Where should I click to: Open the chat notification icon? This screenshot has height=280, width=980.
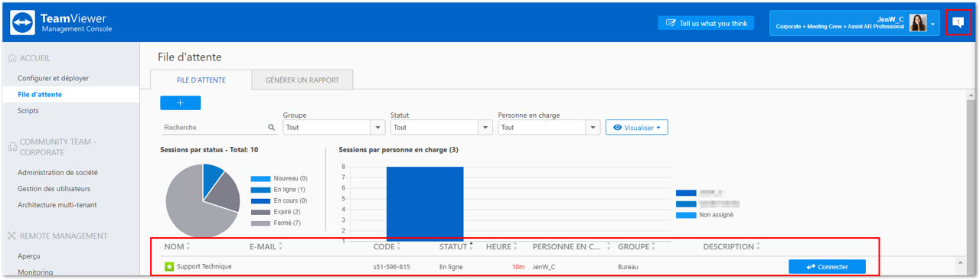pos(957,22)
